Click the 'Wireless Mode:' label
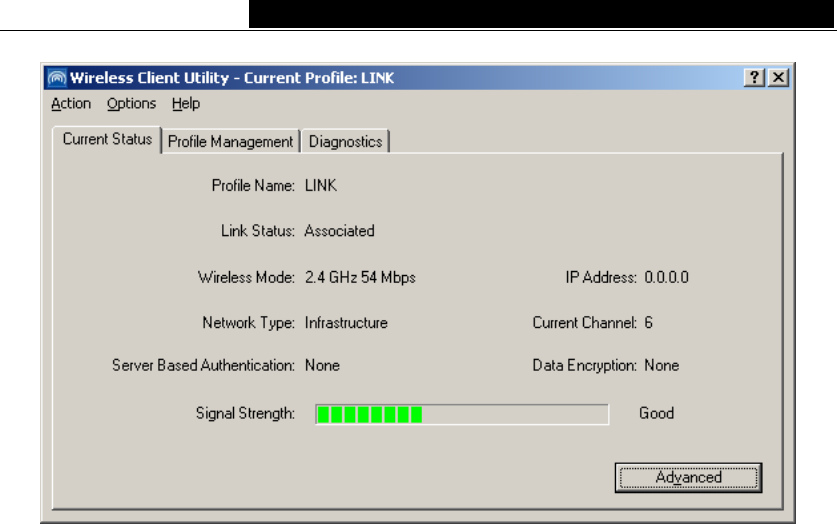The height and width of the screenshot is (524, 837). coord(246,277)
